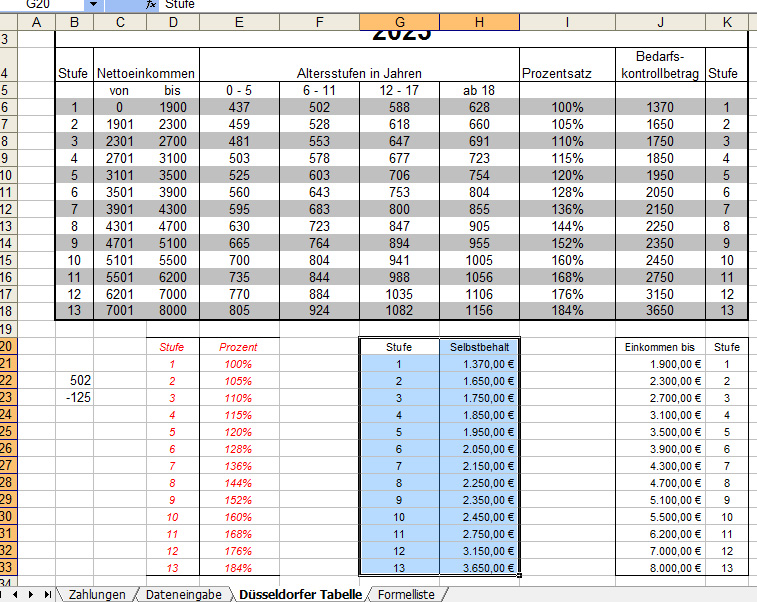Click cell with value 1035
Viewport: 757px width, 602px height.
click(399, 294)
